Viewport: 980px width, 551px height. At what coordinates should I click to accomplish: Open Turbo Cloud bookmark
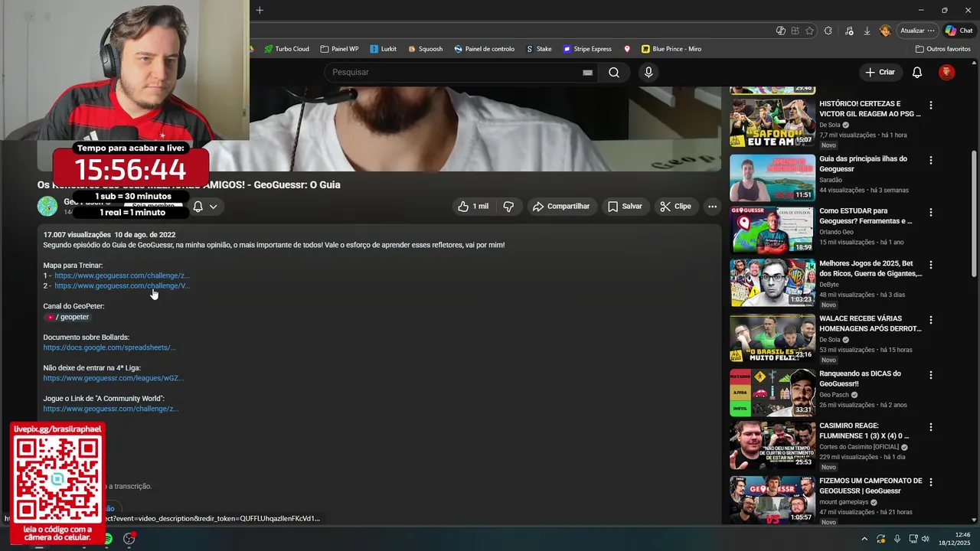[286, 49]
